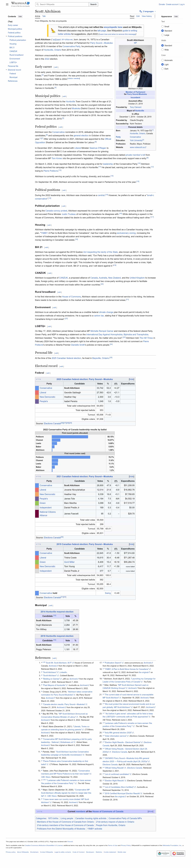Collapse Electoral record section in contents
The image size is (191, 868).
6,70
